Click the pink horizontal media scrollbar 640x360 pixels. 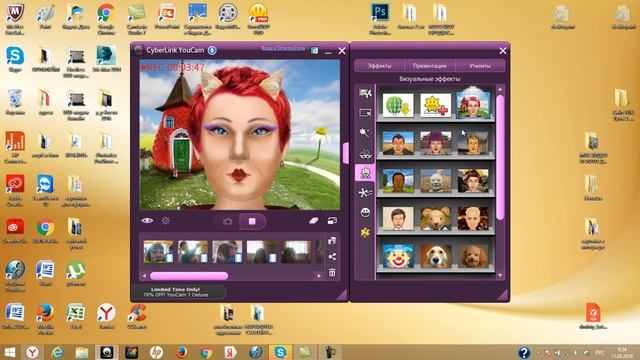(189, 276)
